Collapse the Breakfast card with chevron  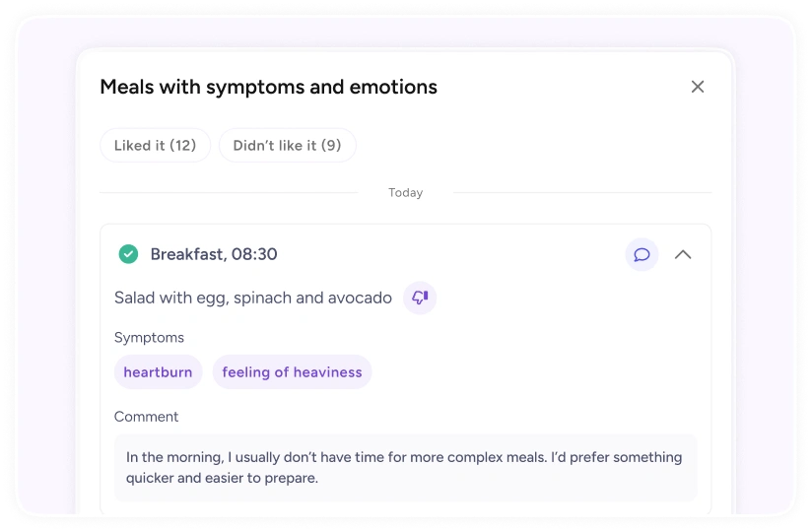click(683, 254)
